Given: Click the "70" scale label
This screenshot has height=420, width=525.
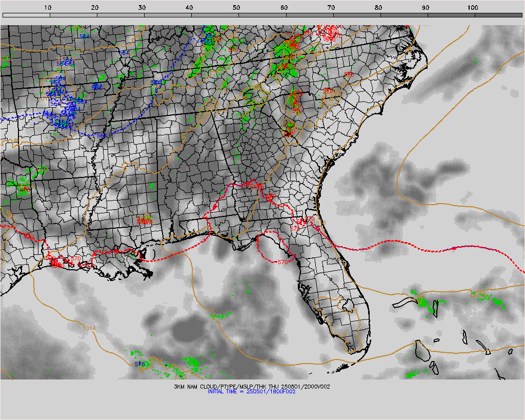Looking at the screenshot, I should point(331,7).
